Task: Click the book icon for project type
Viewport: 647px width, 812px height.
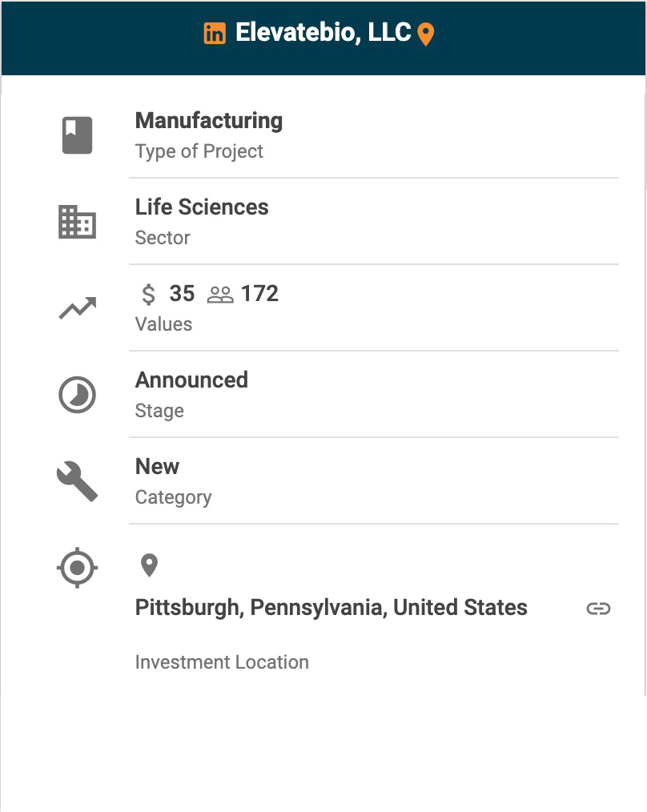Action: click(x=78, y=135)
